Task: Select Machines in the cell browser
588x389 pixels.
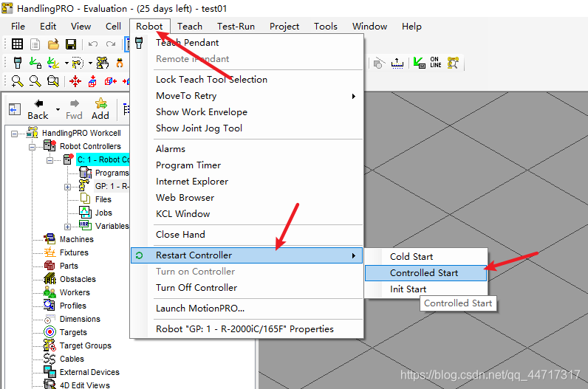Action: 77,239
